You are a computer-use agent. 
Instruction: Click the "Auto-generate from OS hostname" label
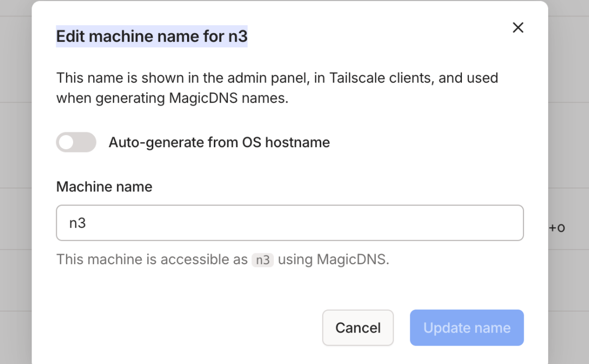[x=219, y=143]
